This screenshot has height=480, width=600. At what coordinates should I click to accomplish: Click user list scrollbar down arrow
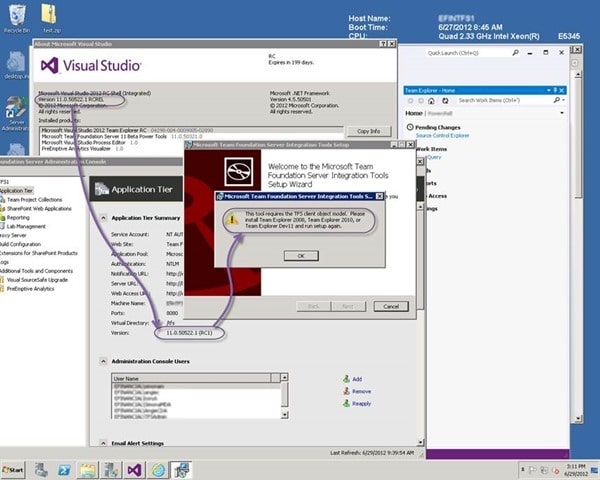[x=284, y=414]
